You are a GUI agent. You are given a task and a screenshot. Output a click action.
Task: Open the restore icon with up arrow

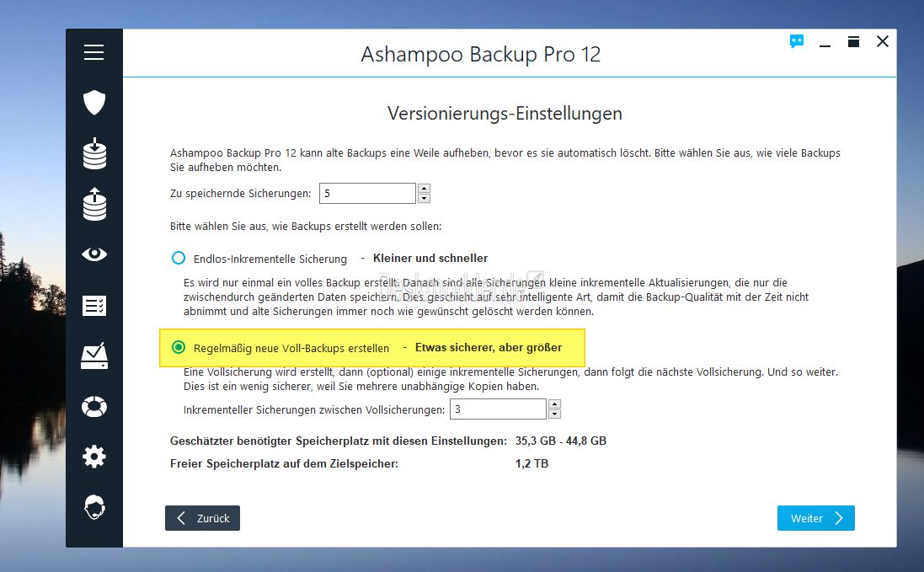(94, 205)
